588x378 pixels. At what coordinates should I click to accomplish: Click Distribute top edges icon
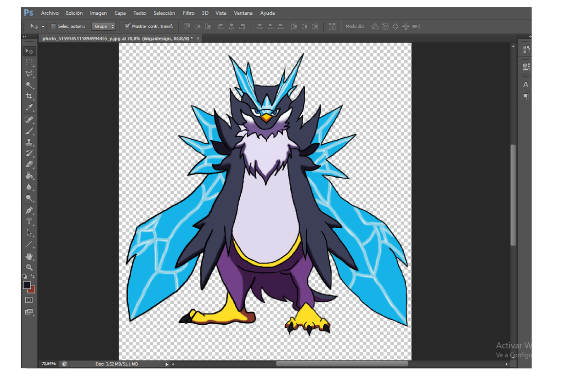(260, 27)
